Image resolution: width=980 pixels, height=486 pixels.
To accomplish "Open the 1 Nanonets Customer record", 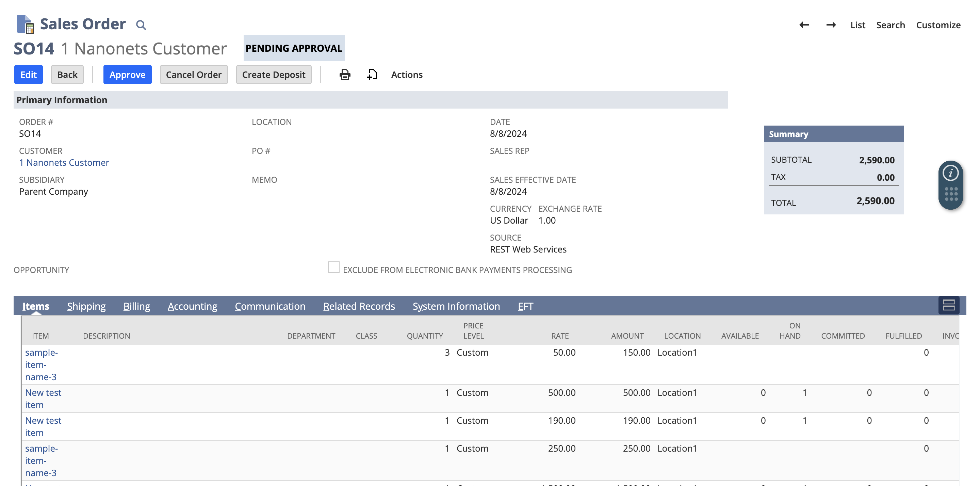I will click(x=64, y=162).
